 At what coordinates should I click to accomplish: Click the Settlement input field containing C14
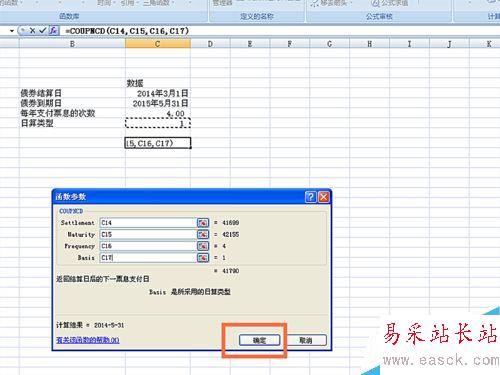click(x=148, y=223)
